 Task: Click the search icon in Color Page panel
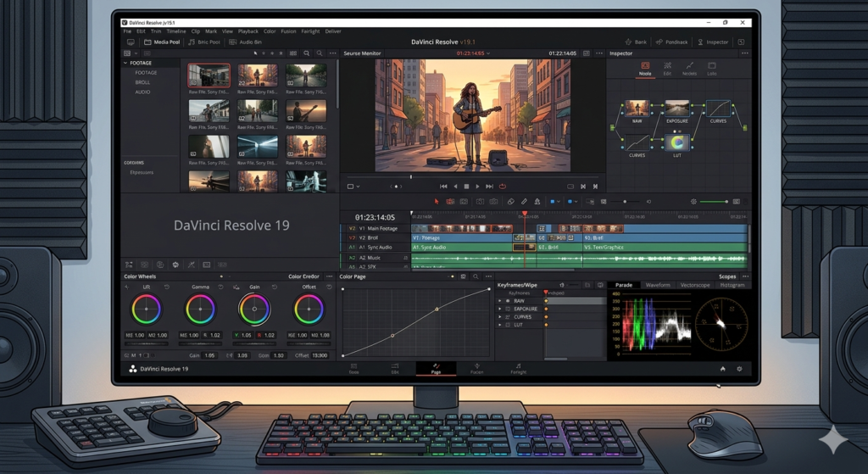pyautogui.click(x=476, y=276)
